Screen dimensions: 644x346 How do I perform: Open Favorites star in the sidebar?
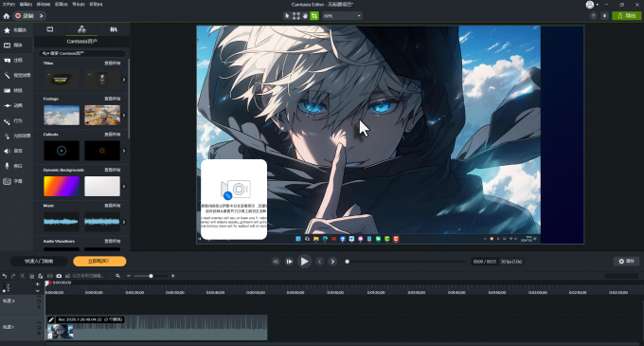click(x=16, y=30)
